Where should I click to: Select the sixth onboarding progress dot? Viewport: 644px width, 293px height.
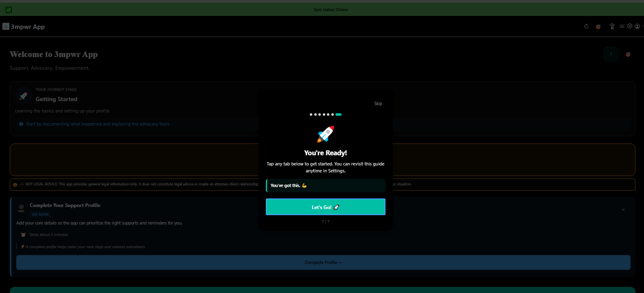333,115
